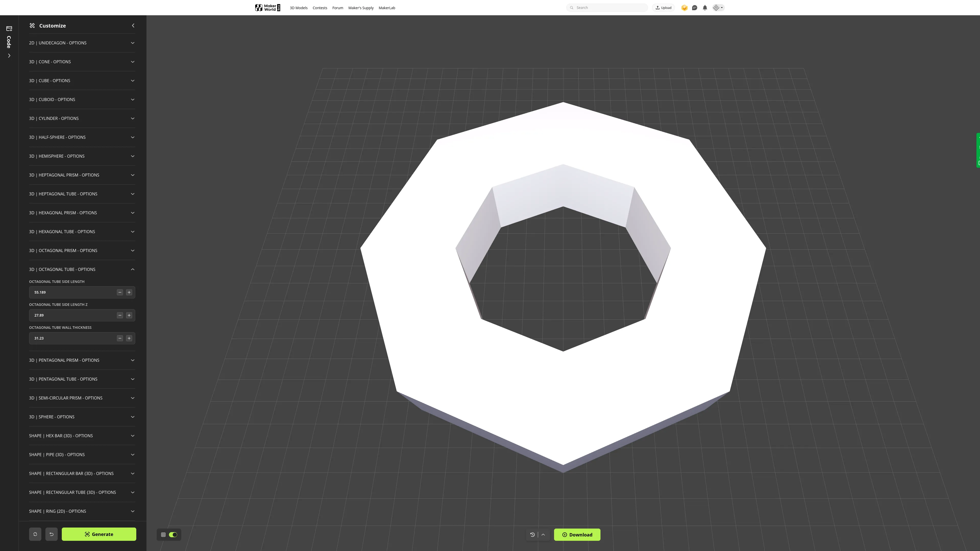
Task: Click the rewards badge icon in header
Action: [x=684, y=8]
